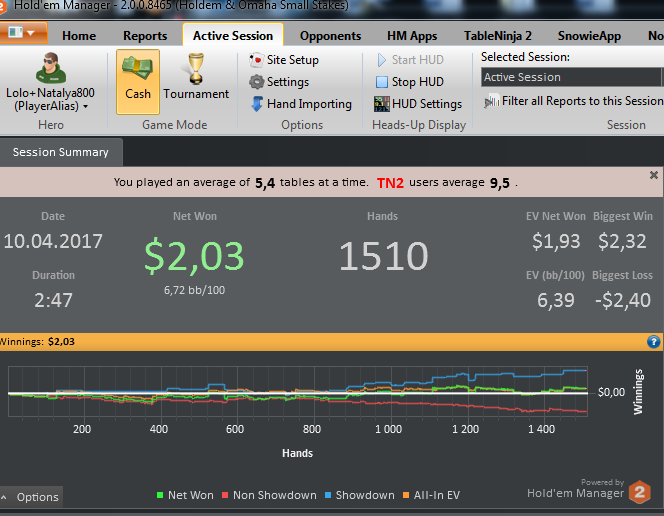The width and height of the screenshot is (664, 516).
Task: Open HUD Settings
Action: click(x=418, y=104)
